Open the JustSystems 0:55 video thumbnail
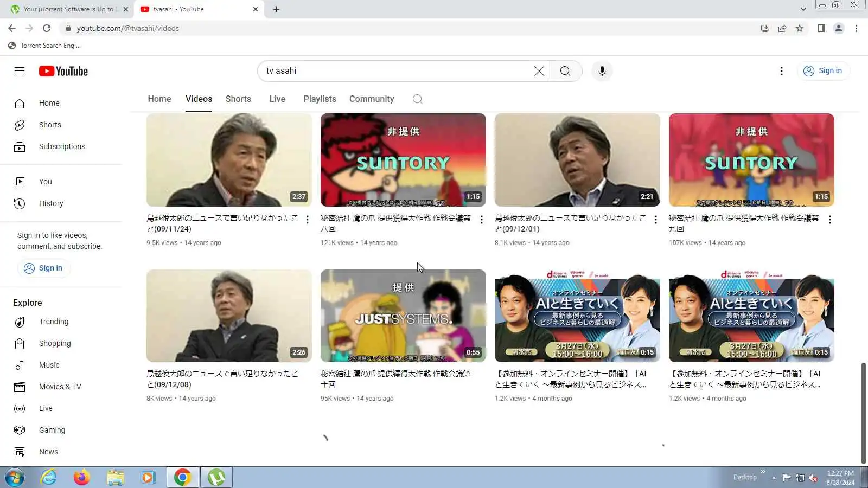 403,316
